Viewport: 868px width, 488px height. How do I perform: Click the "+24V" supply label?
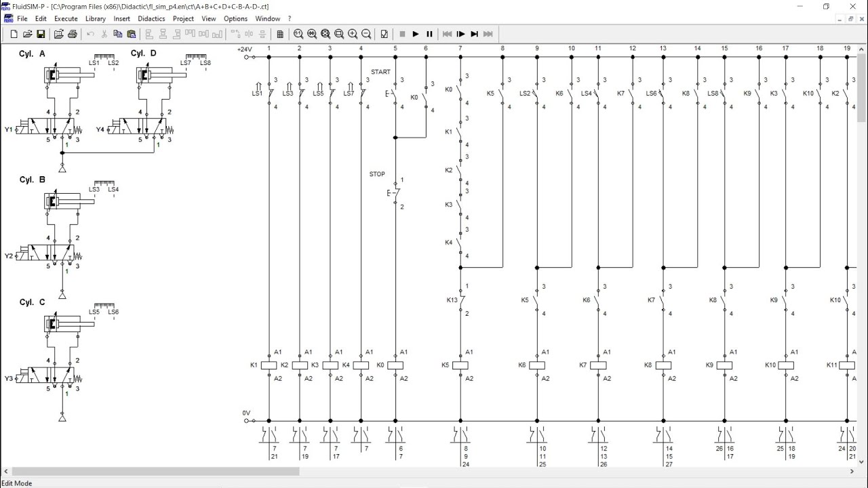pyautogui.click(x=244, y=49)
